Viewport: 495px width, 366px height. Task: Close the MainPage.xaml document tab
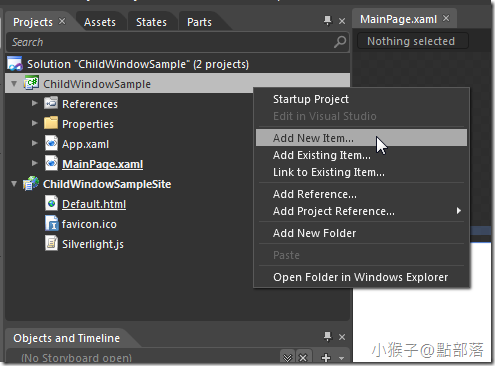pos(446,18)
